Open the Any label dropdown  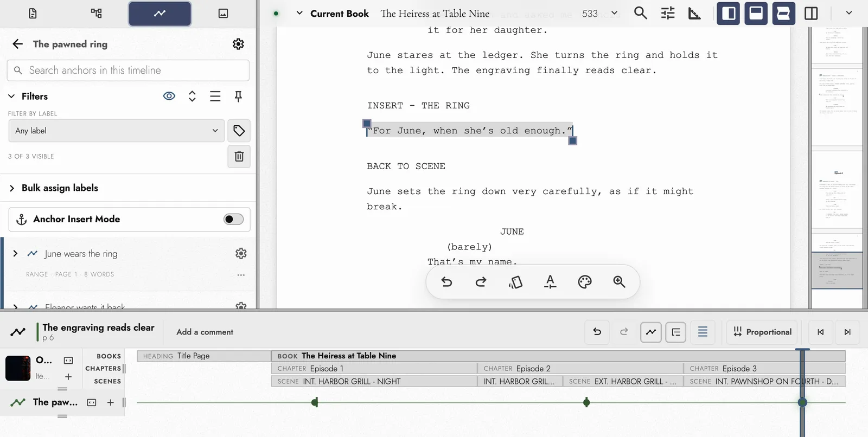(117, 131)
